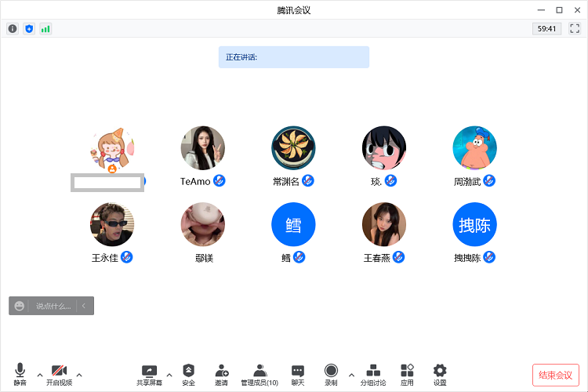Expand the video options arrow
The height and width of the screenshot is (392, 588).
[79, 375]
